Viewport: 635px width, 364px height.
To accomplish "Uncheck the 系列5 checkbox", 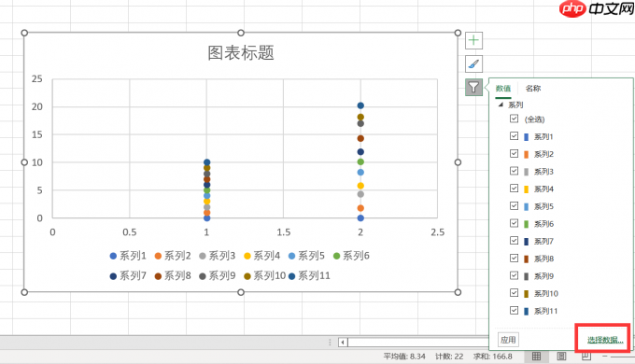I will (x=514, y=205).
